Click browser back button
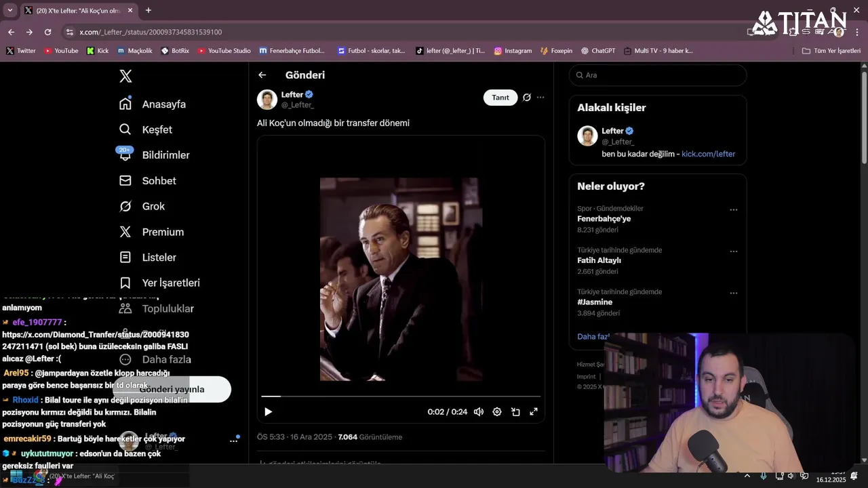 (11, 32)
